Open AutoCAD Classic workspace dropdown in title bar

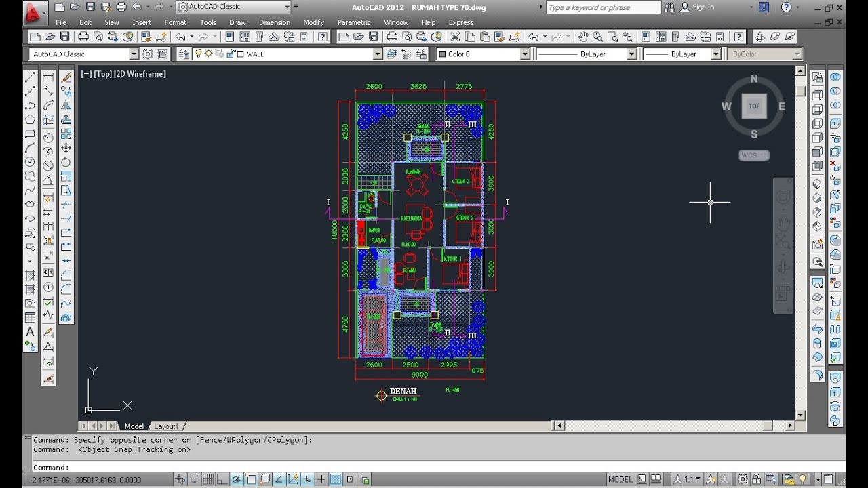(x=287, y=7)
